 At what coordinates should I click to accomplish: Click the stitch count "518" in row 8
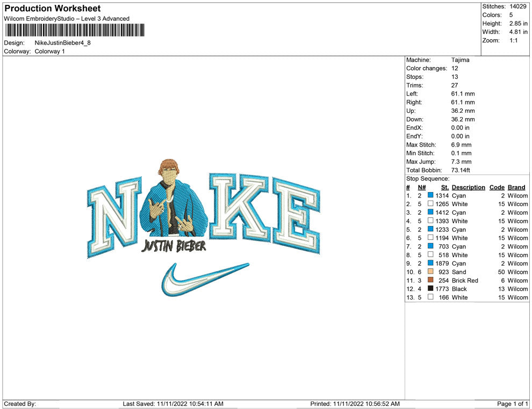[444, 255]
